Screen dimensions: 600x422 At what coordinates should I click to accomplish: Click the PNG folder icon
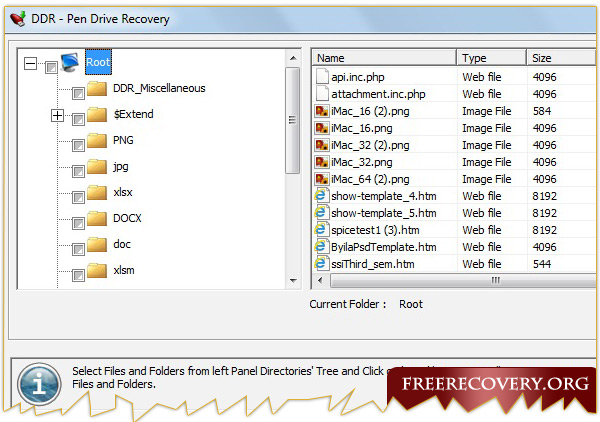coord(97,140)
